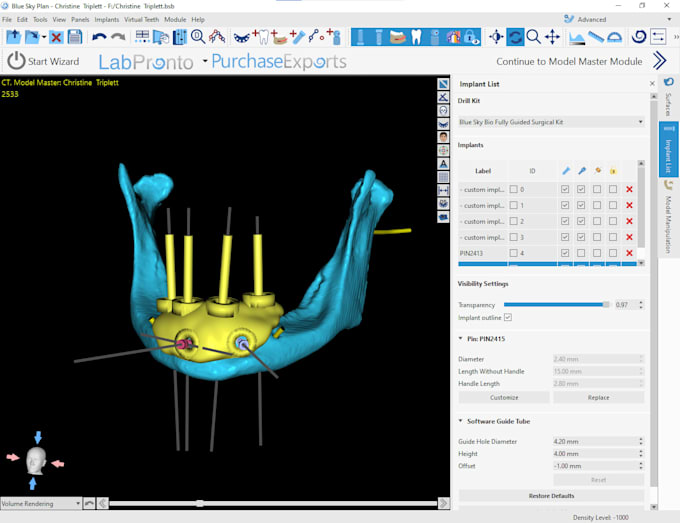Click the add implant icon with red plus
The image size is (680, 523).
click(298, 37)
